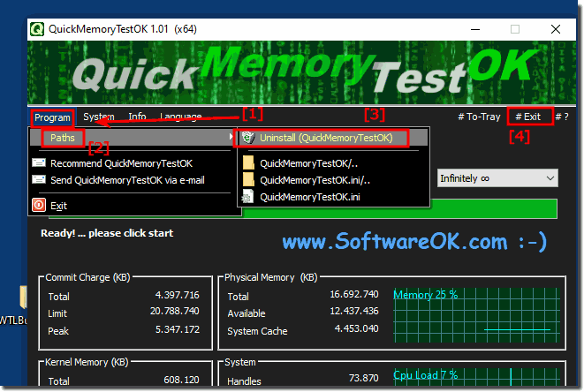The image size is (584, 392).
Task: Choose Uninstall (QuickMemoryTestOK) from submenu
Action: pos(333,138)
